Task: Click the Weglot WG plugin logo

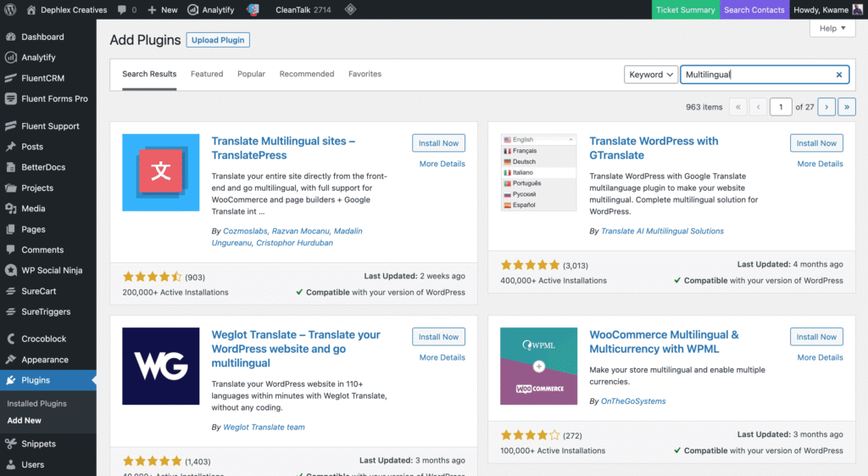Action: tap(161, 366)
